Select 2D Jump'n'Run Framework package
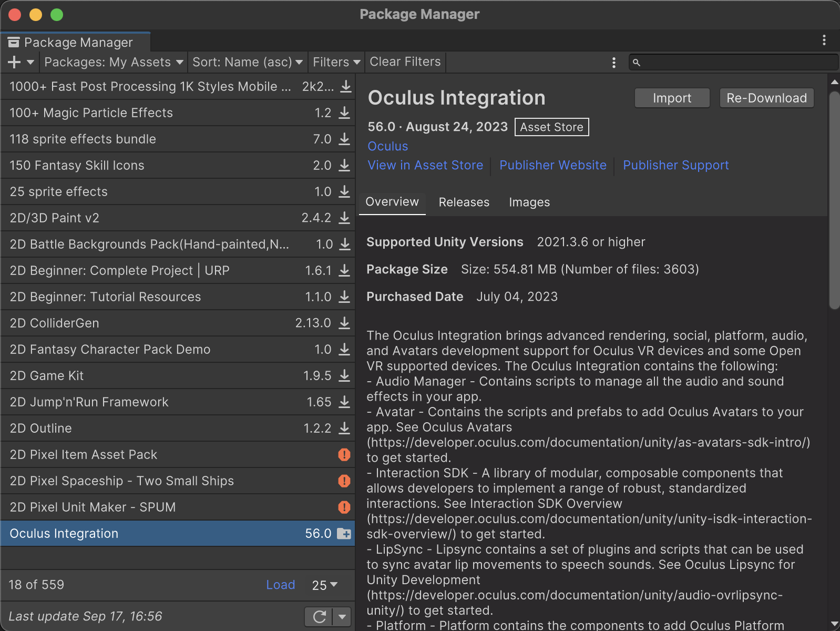Image resolution: width=840 pixels, height=631 pixels. 178,402
